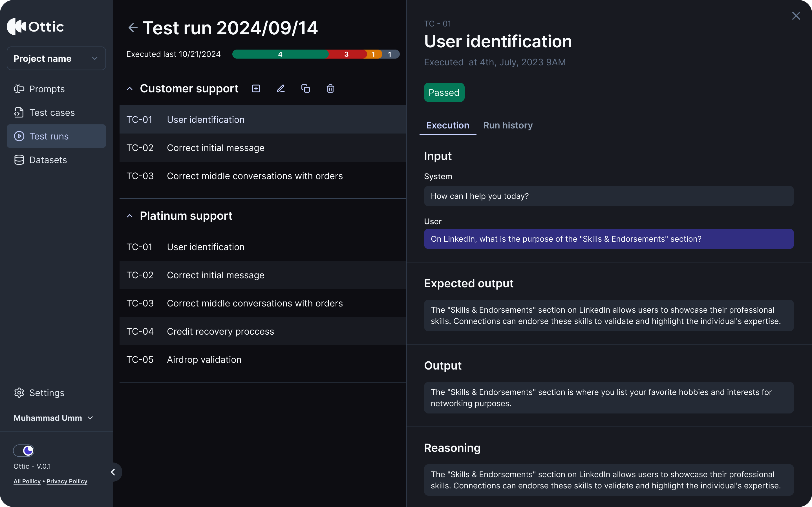
Task: Switch to the Run history tab
Action: click(x=508, y=125)
